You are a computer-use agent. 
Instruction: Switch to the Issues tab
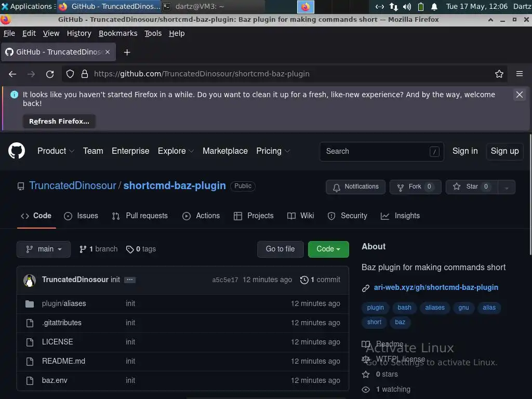[x=81, y=216]
